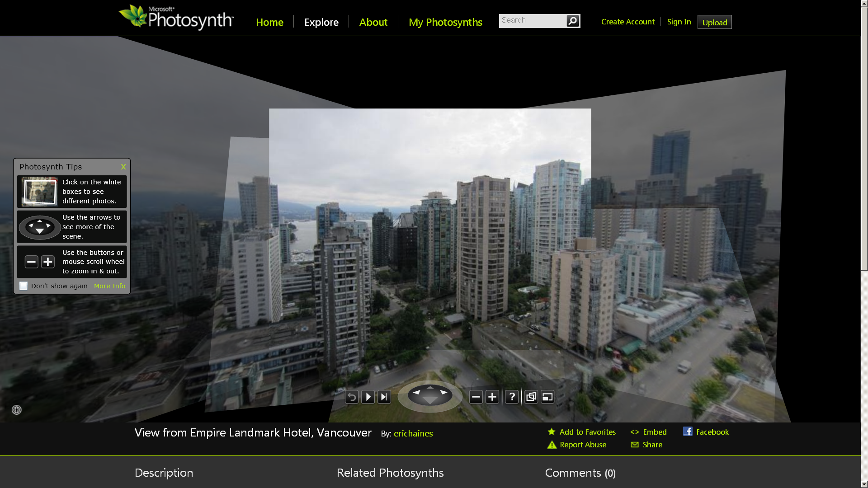The height and width of the screenshot is (488, 868).
Task: Click the Photosynth Tips panel title
Action: (x=51, y=167)
